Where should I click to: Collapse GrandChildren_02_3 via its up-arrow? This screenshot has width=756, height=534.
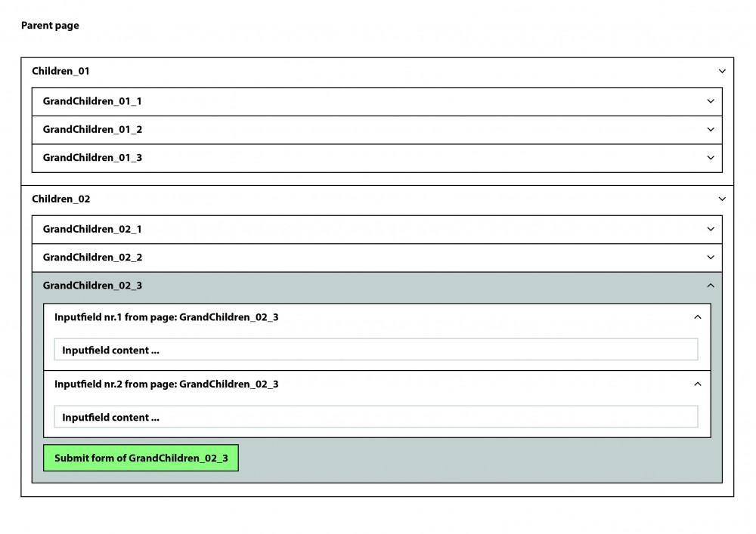pos(711,286)
